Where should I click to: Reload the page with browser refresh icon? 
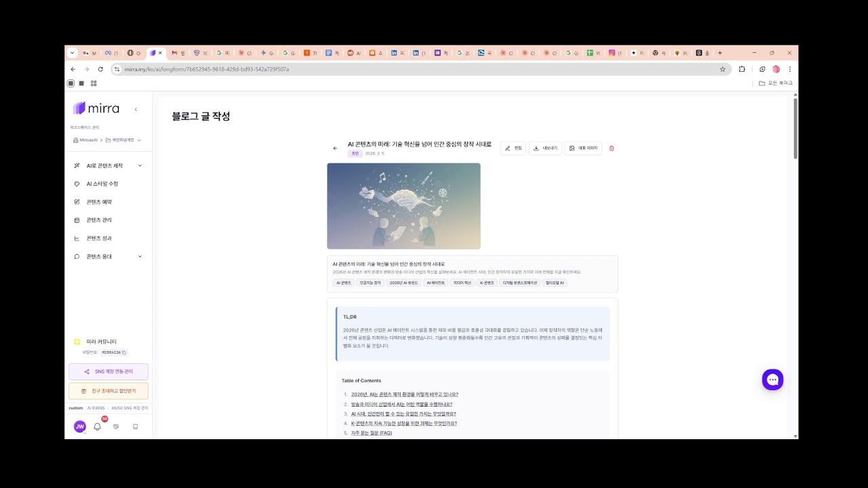100,69
